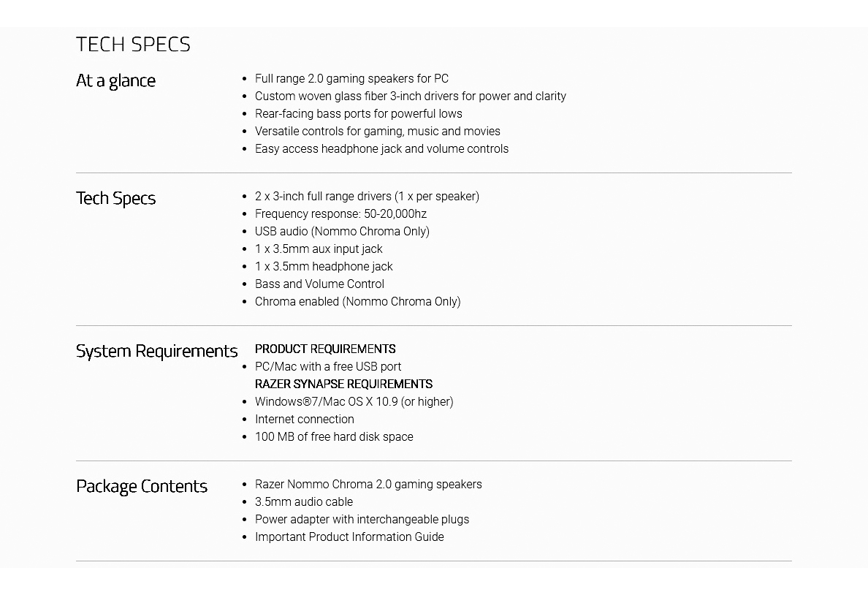Viewport: 868px width, 595px height.
Task: Click the TECH SPECS page heading
Action: [133, 45]
